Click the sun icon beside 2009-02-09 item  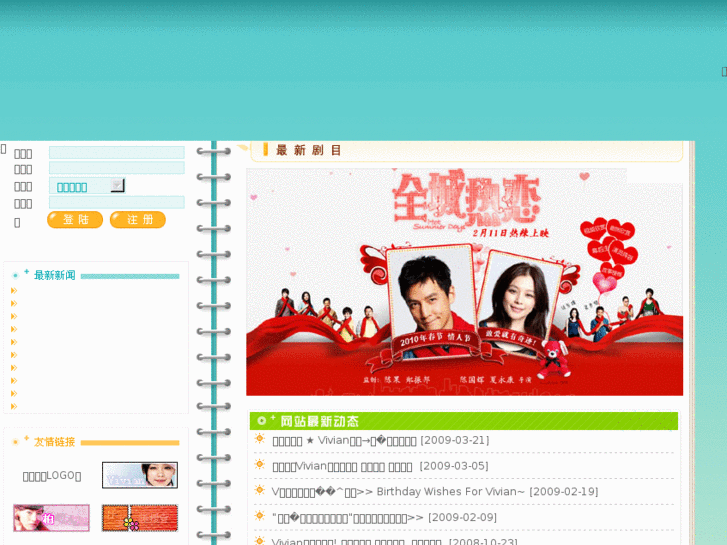pos(260,516)
